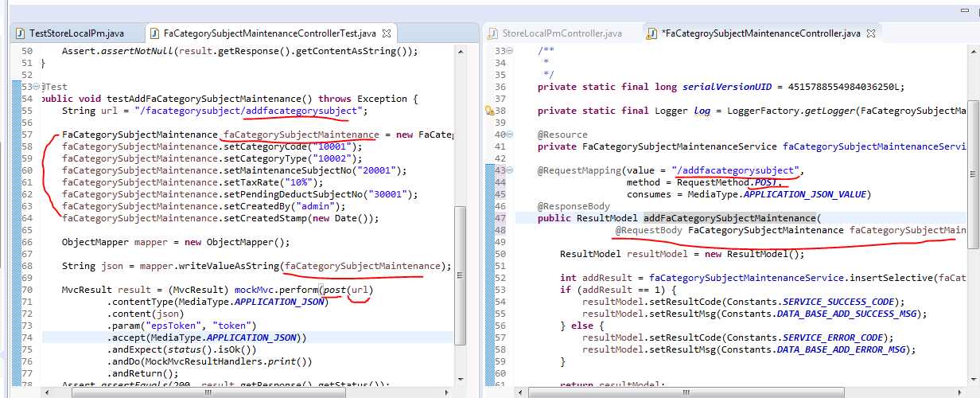Close the FaCategorySubjectMaintenanceControllerTest.java tab with its X
The width and height of the screenshot is (980, 398).
(387, 33)
